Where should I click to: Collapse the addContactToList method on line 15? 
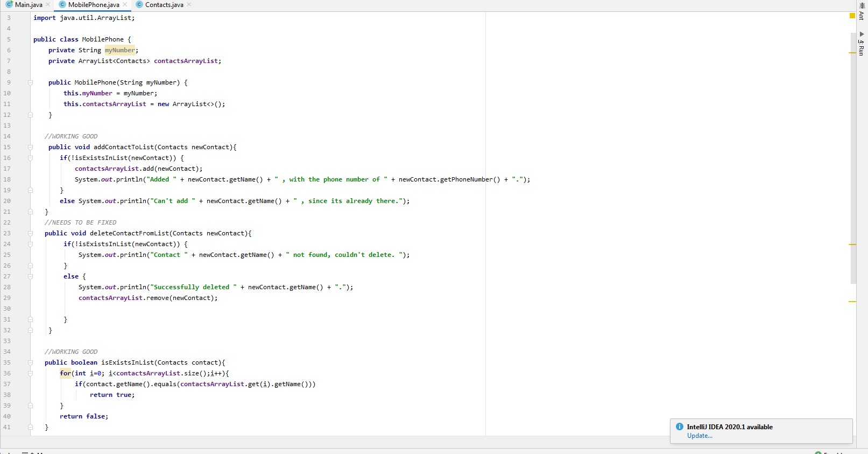pos(30,147)
